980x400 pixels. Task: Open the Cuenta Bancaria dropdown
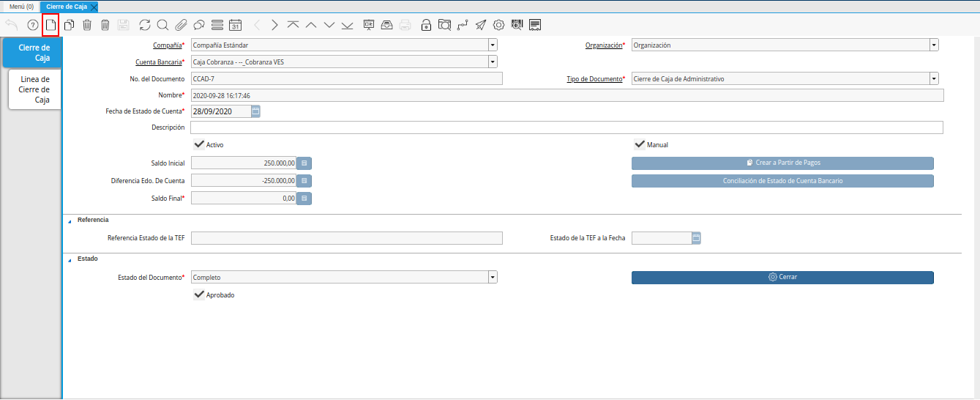pyautogui.click(x=493, y=62)
